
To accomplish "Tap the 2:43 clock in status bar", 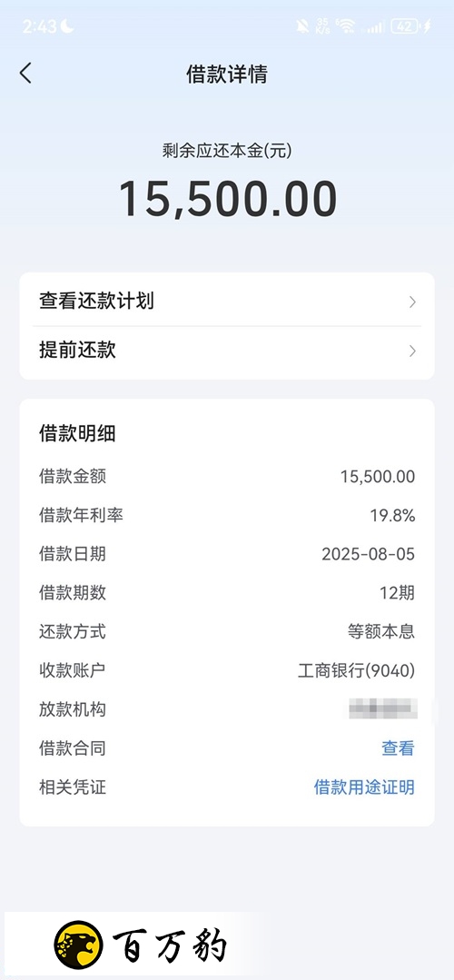I will click(x=39, y=26).
